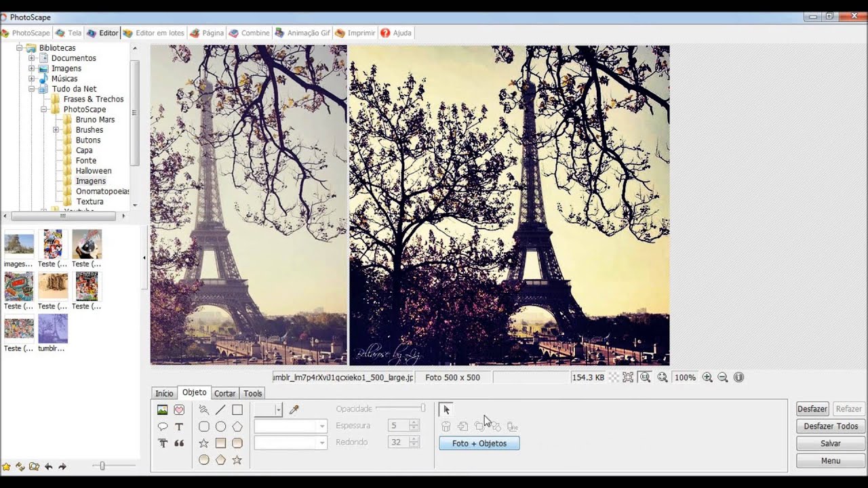Open the color swatch dropdown arrow
Viewport: 868px width, 488px height.
(278, 410)
